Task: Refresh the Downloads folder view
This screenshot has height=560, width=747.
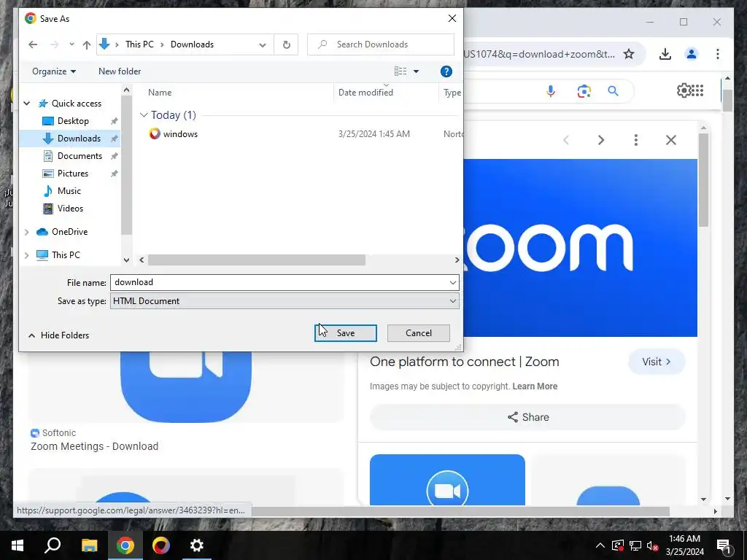Action: coord(286,44)
